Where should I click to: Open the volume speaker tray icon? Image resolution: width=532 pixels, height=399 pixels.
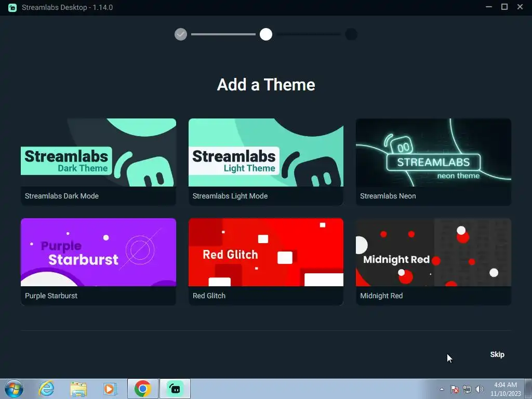click(480, 389)
